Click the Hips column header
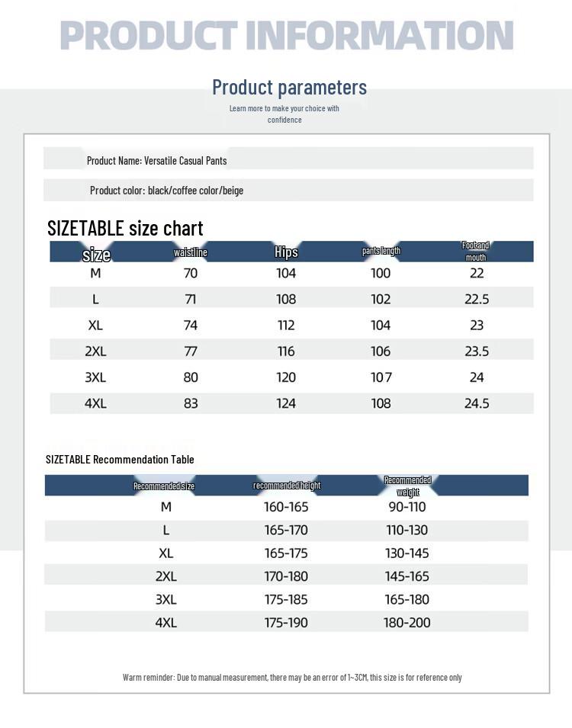572x728 pixels. (286, 252)
